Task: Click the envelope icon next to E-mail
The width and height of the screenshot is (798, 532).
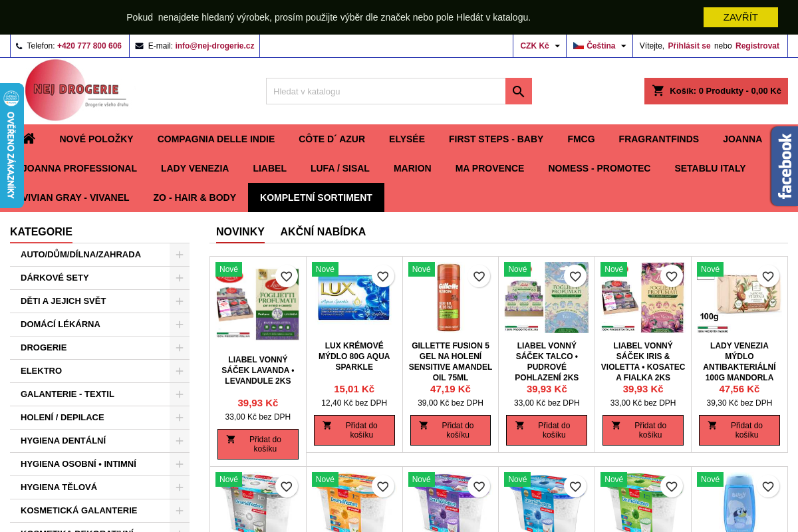Action: (139, 46)
